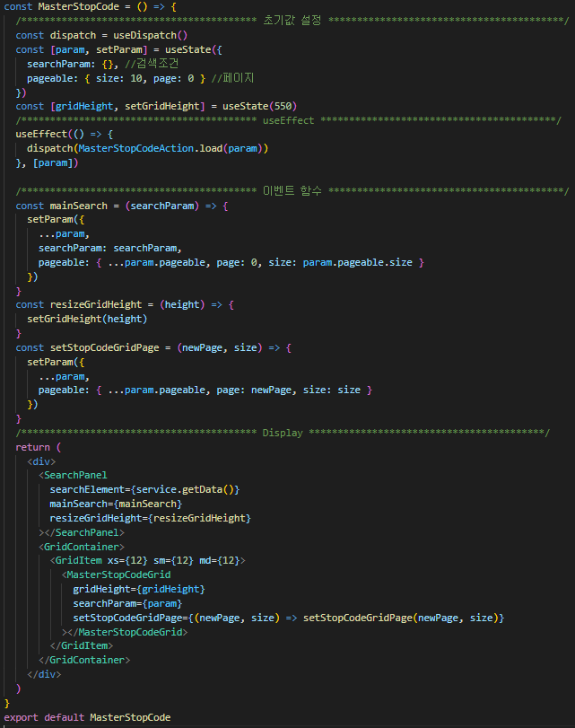Image resolution: width=575 pixels, height=728 pixels.
Task: Click the '//검색조건' comment
Action: point(152,64)
